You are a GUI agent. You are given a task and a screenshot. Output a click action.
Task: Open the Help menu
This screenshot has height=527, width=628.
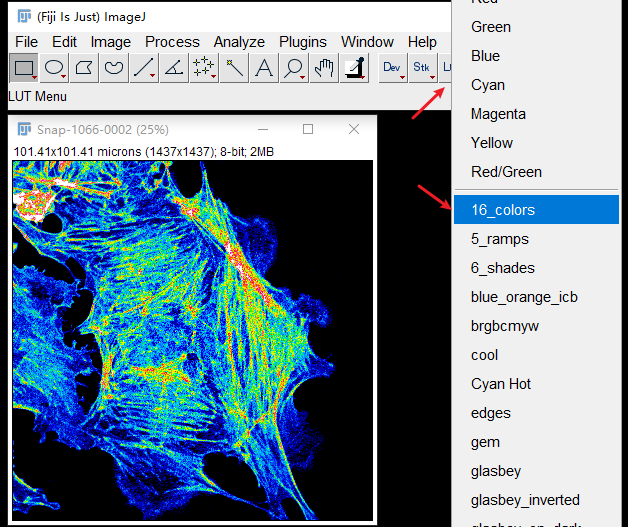[x=422, y=42]
